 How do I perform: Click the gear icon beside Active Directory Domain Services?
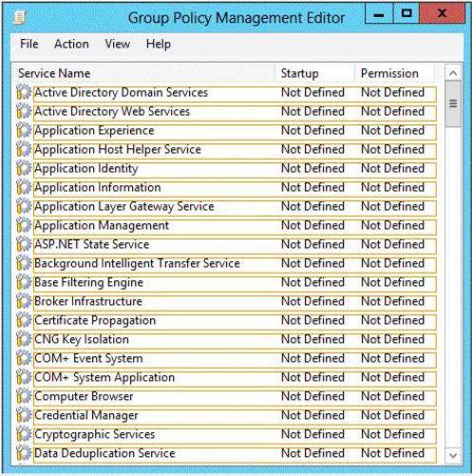(x=24, y=92)
